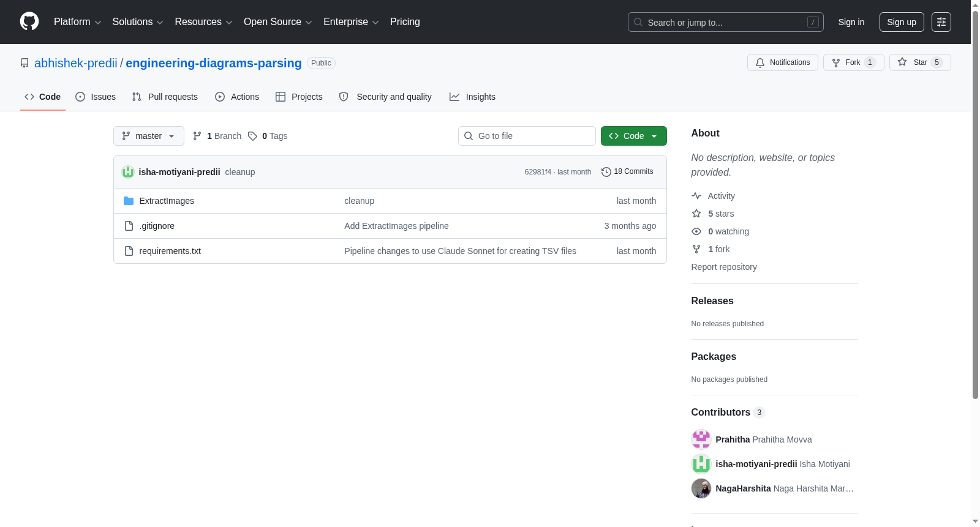Click the .gitignore file icon
This screenshot has height=527, width=980.
[129, 226]
